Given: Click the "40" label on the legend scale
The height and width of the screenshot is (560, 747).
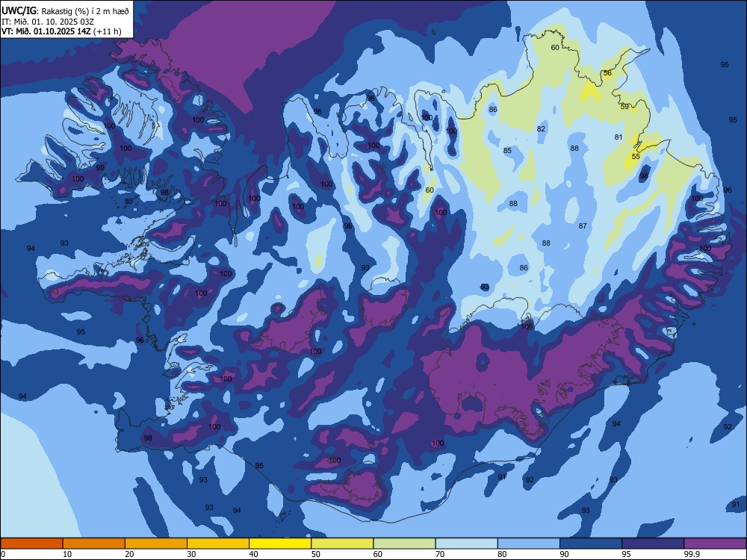Looking at the screenshot, I should (253, 554).
